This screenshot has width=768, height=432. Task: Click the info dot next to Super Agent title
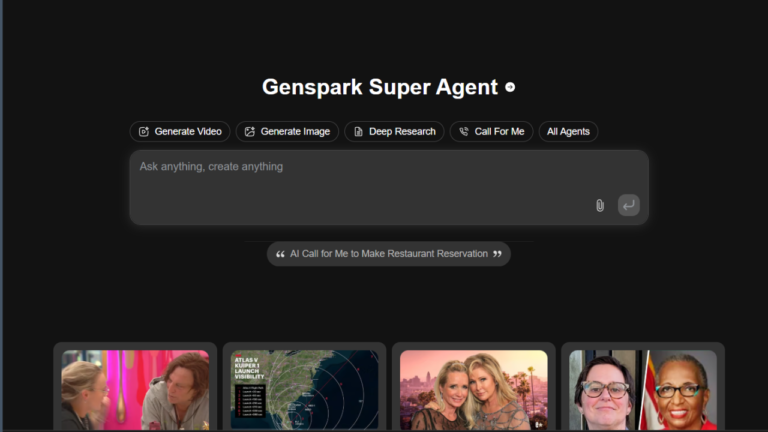pyautogui.click(x=510, y=87)
